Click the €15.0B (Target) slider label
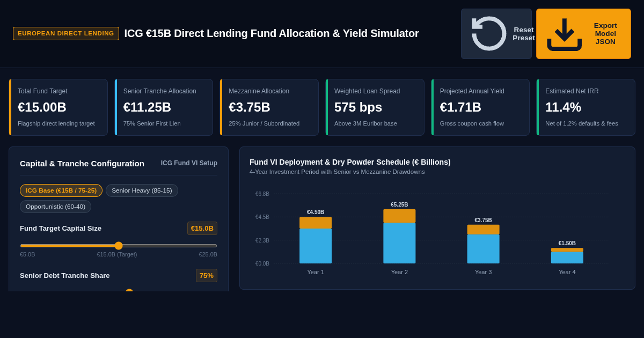This screenshot has width=644, height=338. (x=117, y=254)
